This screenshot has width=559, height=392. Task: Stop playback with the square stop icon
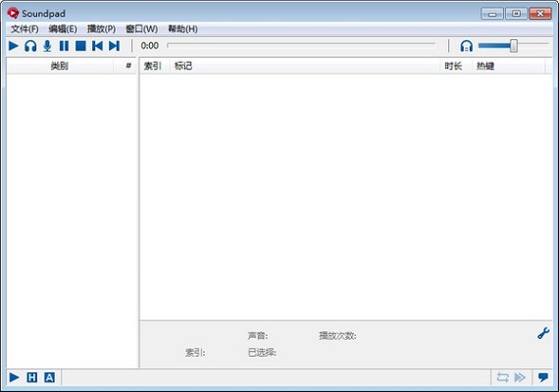80,46
